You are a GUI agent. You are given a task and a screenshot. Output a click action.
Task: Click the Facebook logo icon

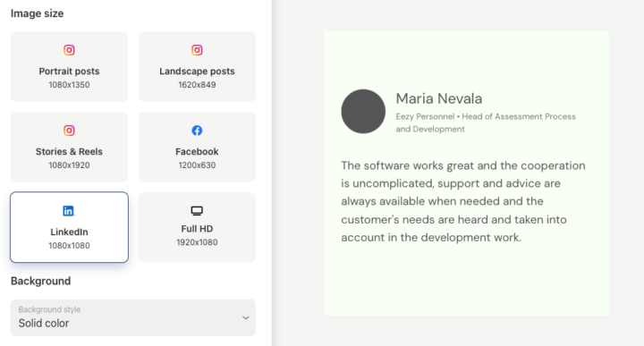(x=197, y=131)
